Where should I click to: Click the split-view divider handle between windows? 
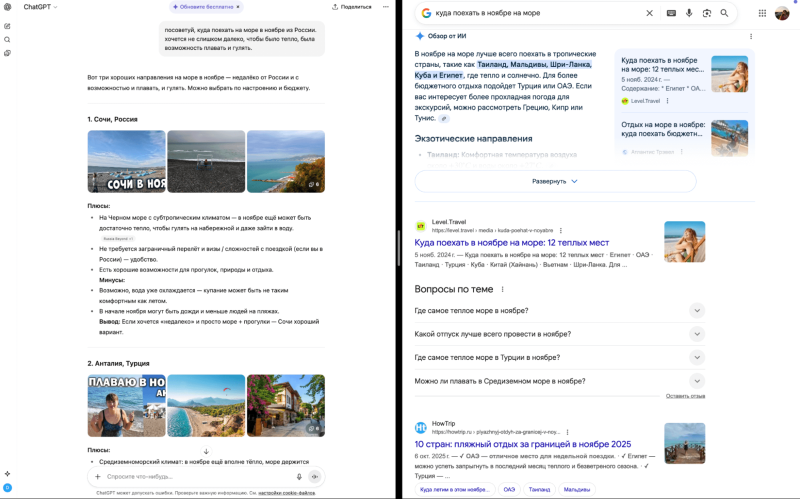[x=398, y=248]
